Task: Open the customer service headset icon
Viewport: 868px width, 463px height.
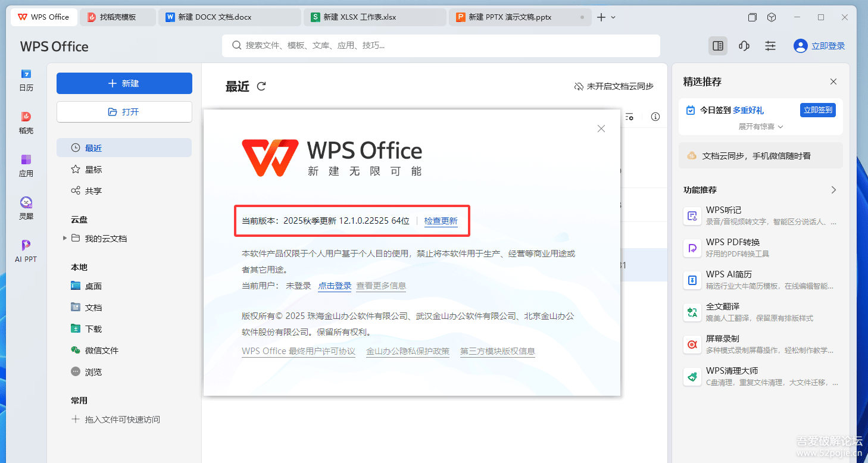Action: click(x=744, y=46)
